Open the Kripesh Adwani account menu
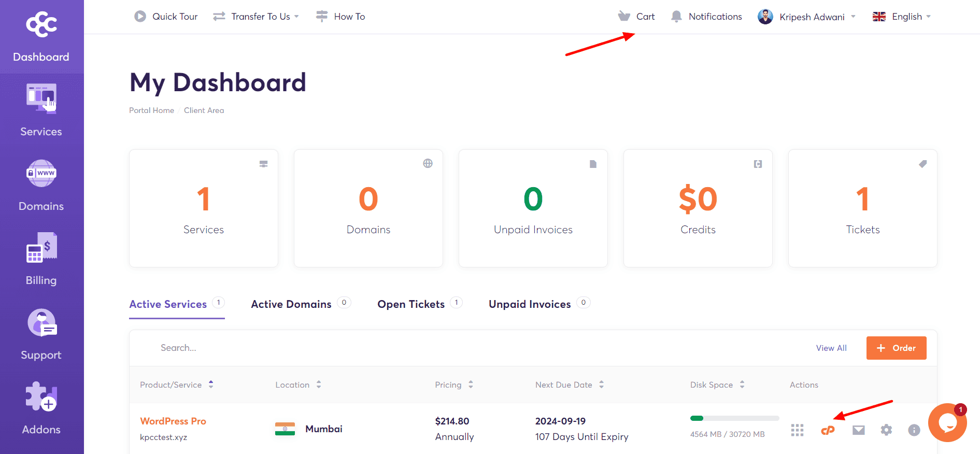980x454 pixels. point(806,17)
